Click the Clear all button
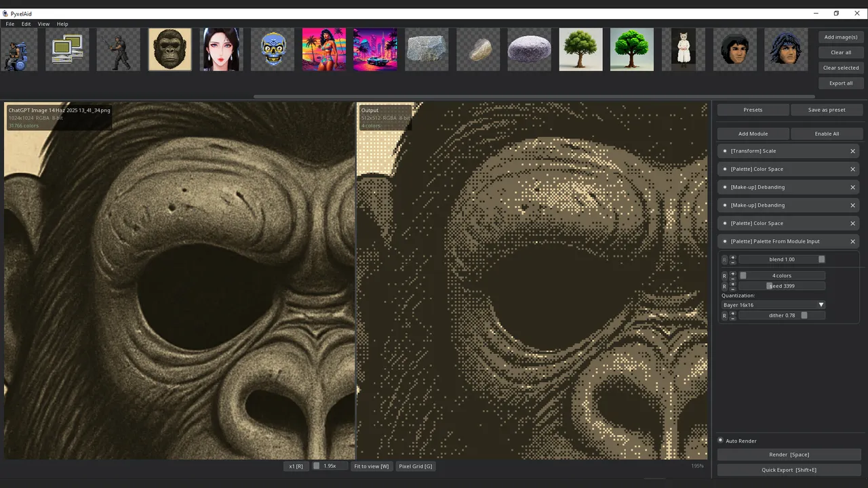The image size is (868, 488). click(x=841, y=52)
